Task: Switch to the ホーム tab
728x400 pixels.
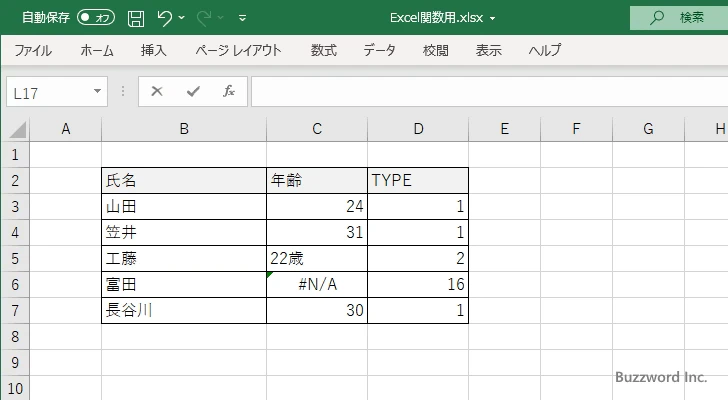Action: click(97, 50)
